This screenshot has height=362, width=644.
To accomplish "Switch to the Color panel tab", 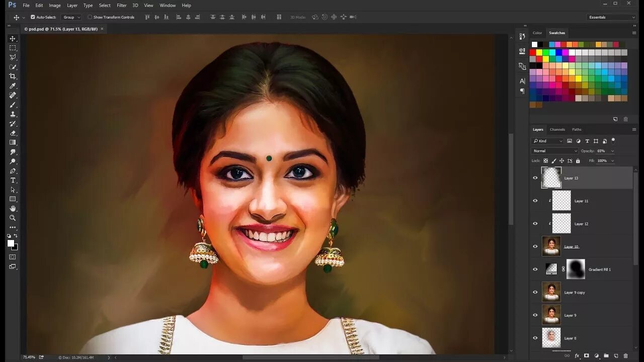I will tap(537, 33).
